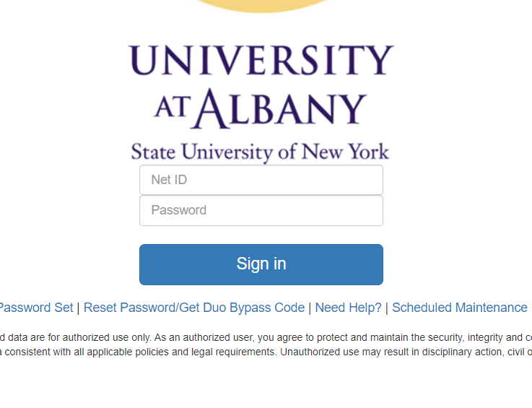The height and width of the screenshot is (408, 532).
Task: Click the "State University of New York" tagline
Action: pyautogui.click(x=260, y=152)
